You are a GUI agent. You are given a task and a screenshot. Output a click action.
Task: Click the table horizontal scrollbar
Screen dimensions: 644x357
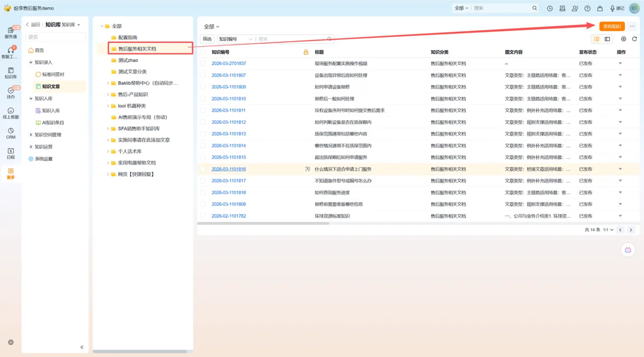coord(263,223)
